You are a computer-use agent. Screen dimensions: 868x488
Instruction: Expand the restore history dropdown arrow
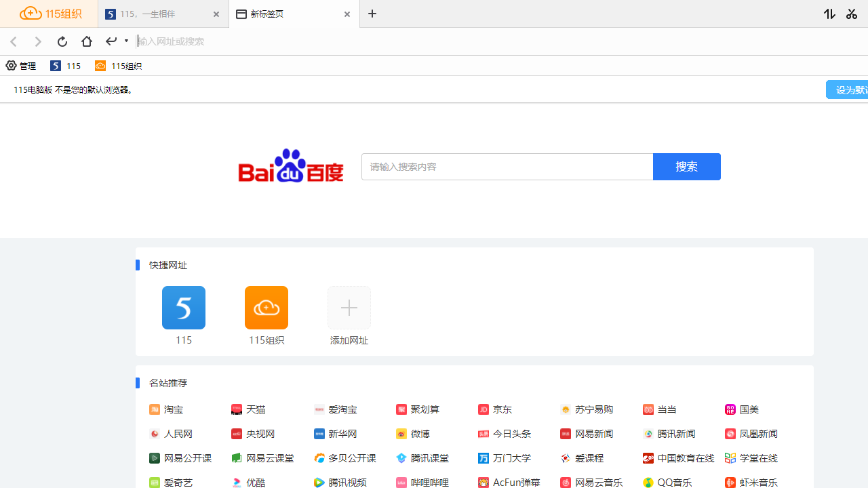point(126,41)
